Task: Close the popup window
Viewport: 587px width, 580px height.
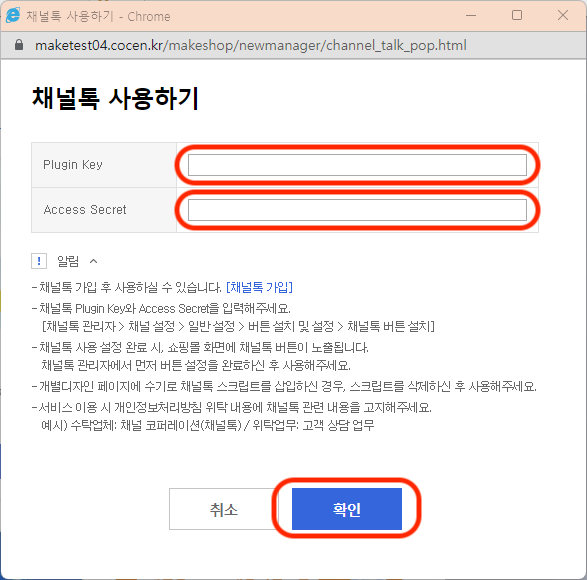Action: click(x=563, y=15)
